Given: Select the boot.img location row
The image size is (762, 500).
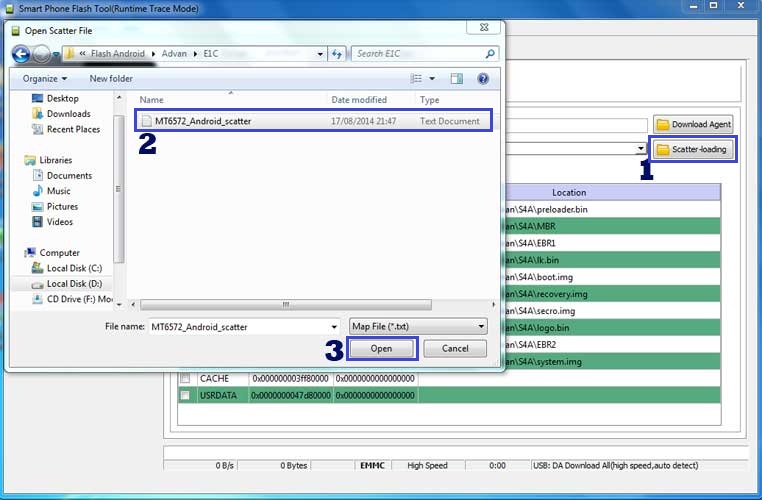Looking at the screenshot, I should tap(612, 277).
